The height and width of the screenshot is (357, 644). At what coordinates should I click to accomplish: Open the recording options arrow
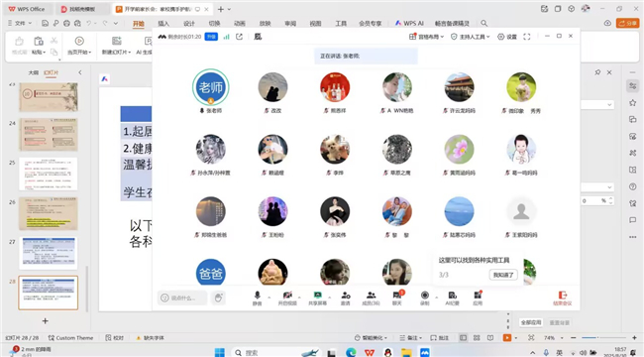pos(436,297)
